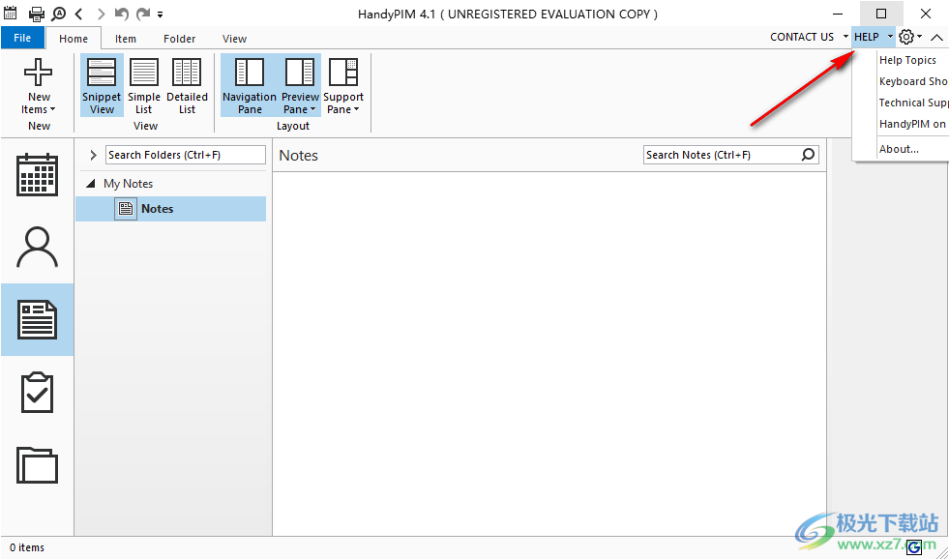Open Print Preview from the quick access toolbar

59,14
